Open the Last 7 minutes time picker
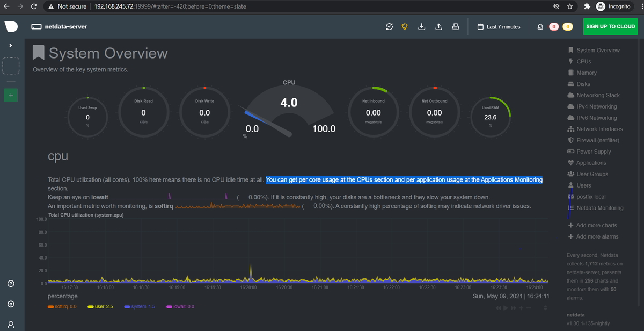Screen dimensions: 644x331 click(x=499, y=26)
